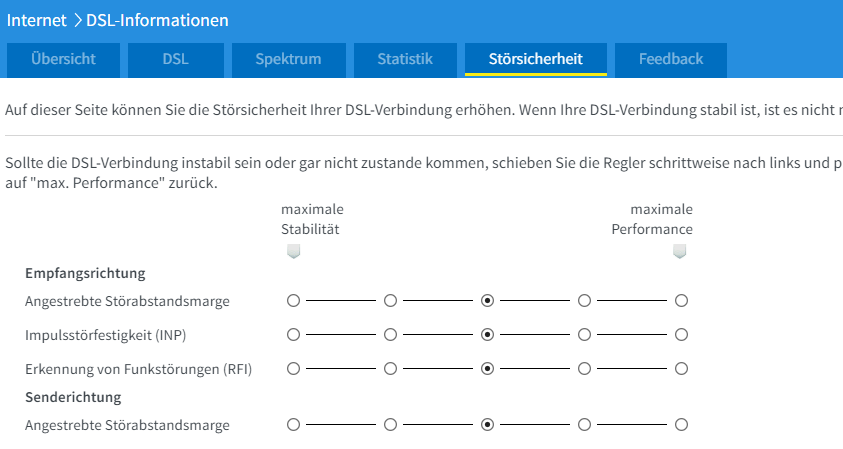This screenshot has width=843, height=449.
Task: Set Impulsstörfestigkeit (INP) to maximum stability
Action: coord(294,335)
